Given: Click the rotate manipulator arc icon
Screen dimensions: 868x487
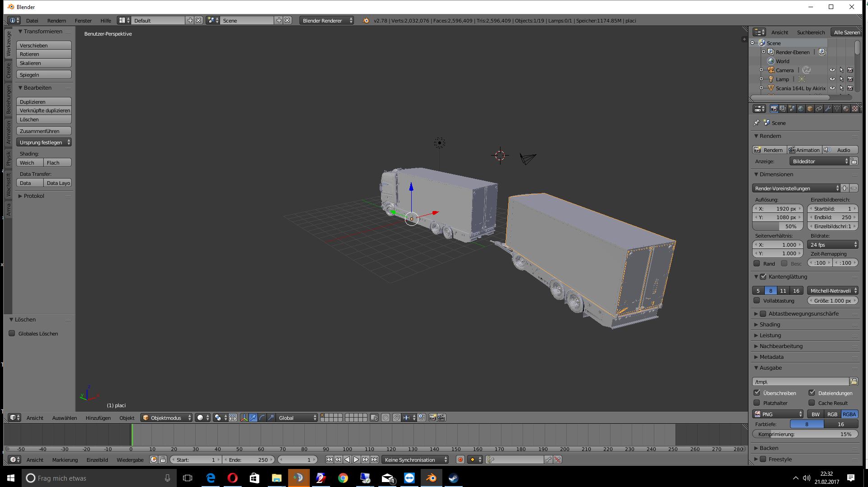Looking at the screenshot, I should [x=262, y=418].
